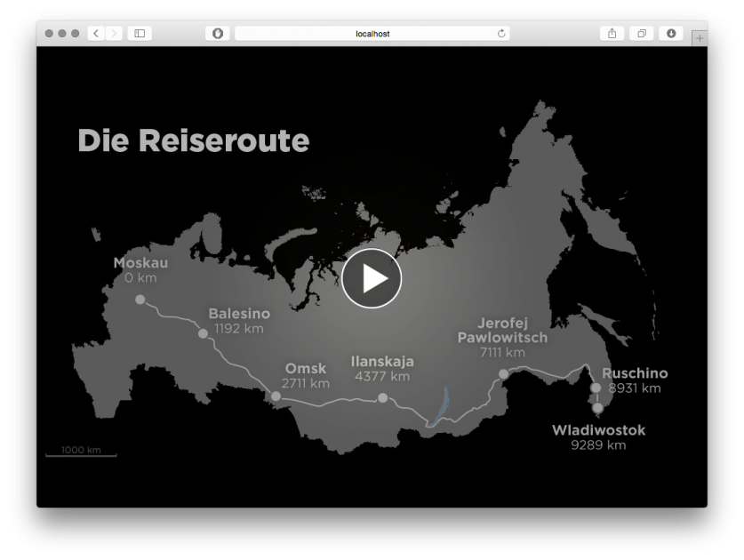744x560 pixels.
Task: Close the Safari window with red button
Action: click(49, 33)
